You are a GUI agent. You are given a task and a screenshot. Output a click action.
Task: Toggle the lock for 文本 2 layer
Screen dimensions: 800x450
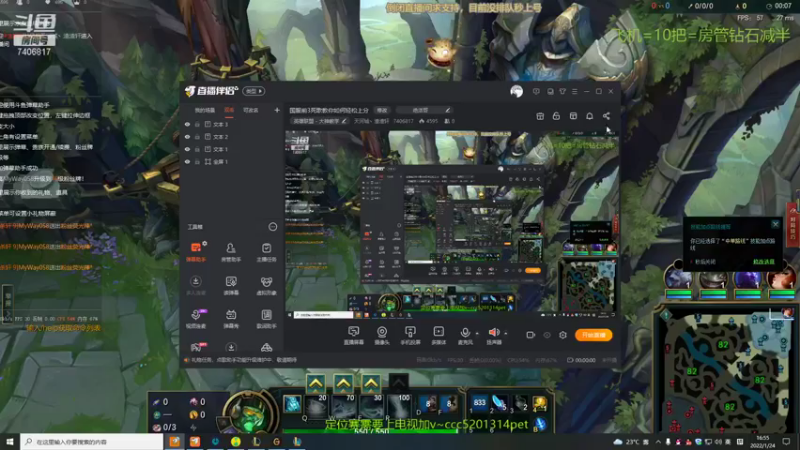(x=197, y=137)
